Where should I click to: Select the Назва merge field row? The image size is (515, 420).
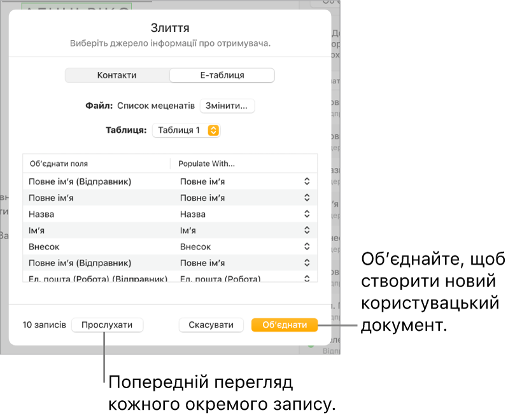170,214
